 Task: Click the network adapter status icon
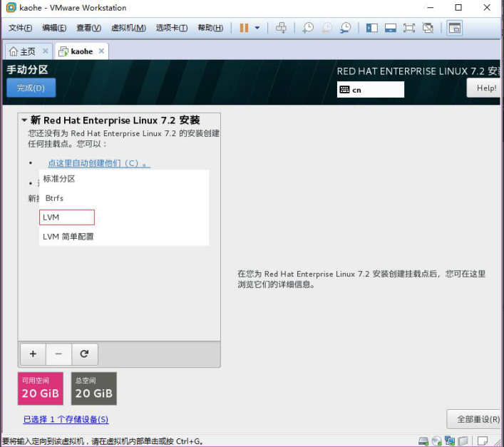coord(450,441)
